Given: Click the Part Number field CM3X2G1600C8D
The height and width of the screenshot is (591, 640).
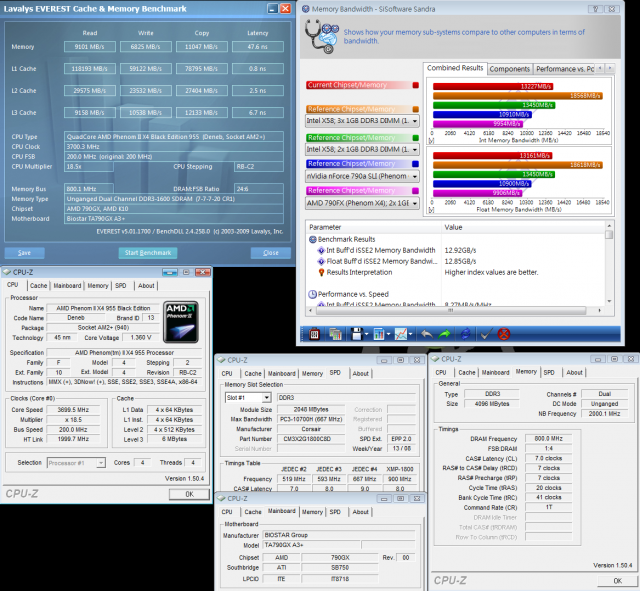Looking at the screenshot, I should pos(311,439).
